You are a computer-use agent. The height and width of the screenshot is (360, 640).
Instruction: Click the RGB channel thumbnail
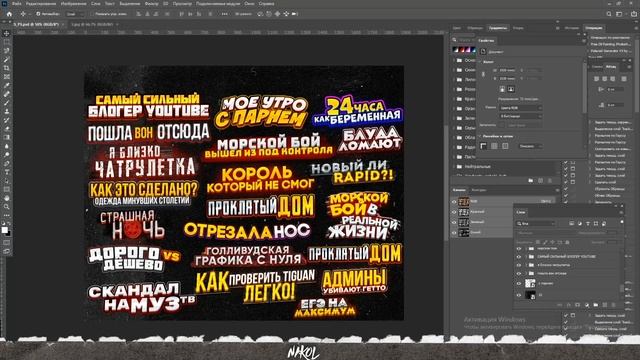464,202
